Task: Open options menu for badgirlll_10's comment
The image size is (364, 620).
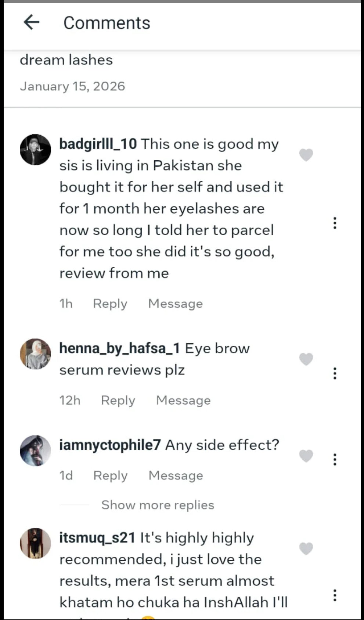Action: (x=335, y=223)
